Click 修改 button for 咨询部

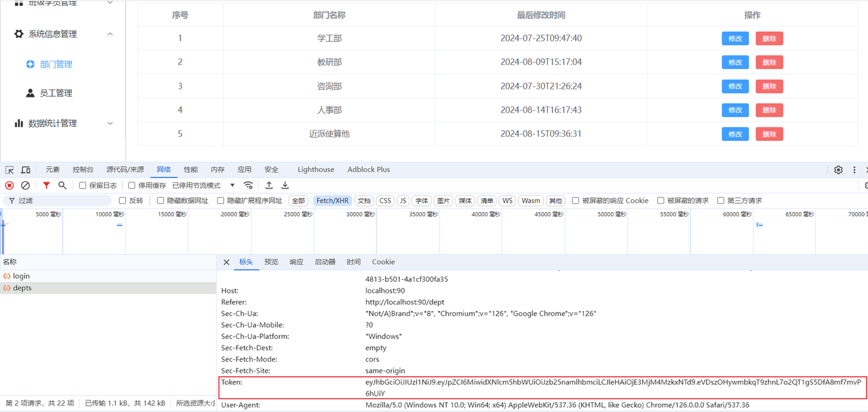[x=735, y=86]
